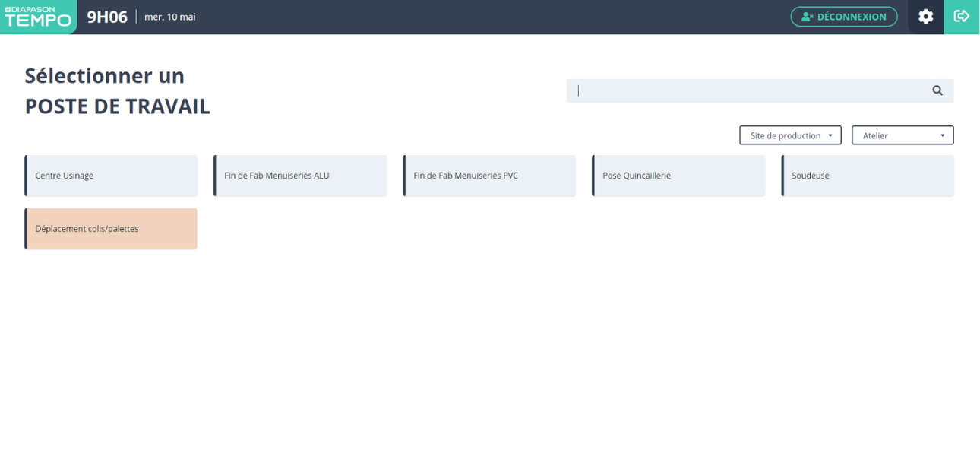Click the Diapason Tempo logo
980x476 pixels.
point(38,17)
